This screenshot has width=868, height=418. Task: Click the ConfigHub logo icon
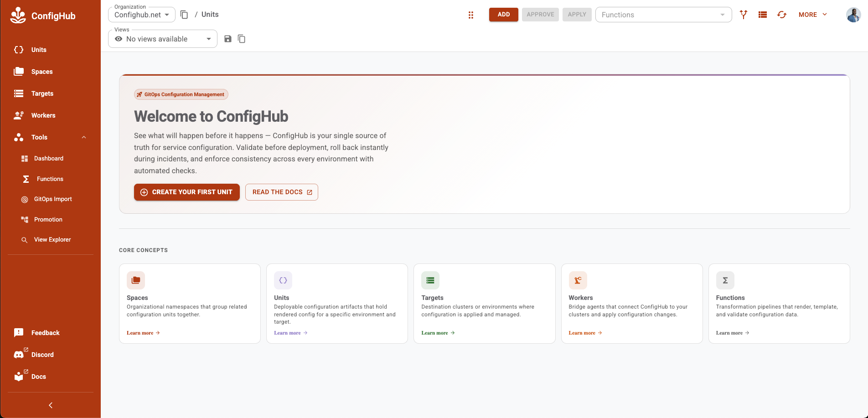[x=18, y=15]
